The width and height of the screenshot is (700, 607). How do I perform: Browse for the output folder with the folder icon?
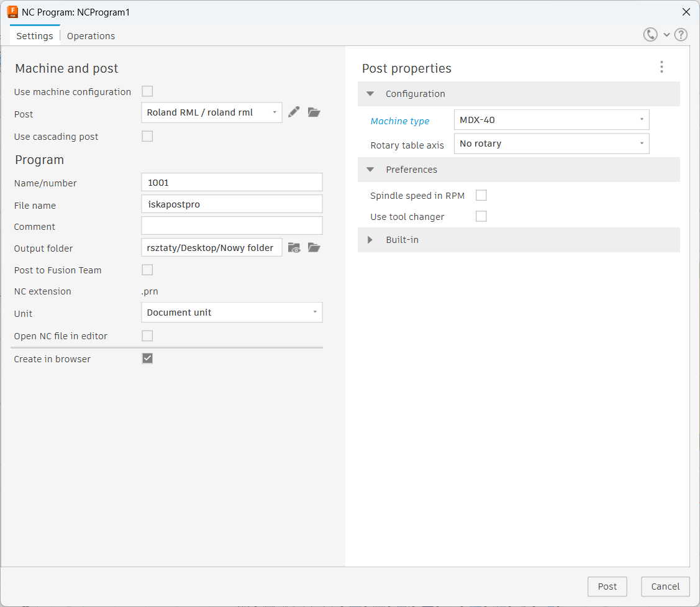(x=314, y=247)
